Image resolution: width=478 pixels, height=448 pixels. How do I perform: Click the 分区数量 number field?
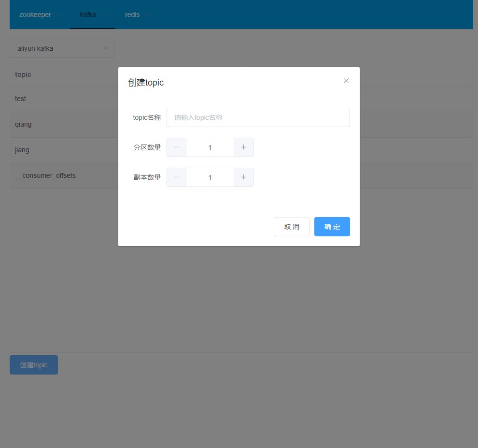210,147
